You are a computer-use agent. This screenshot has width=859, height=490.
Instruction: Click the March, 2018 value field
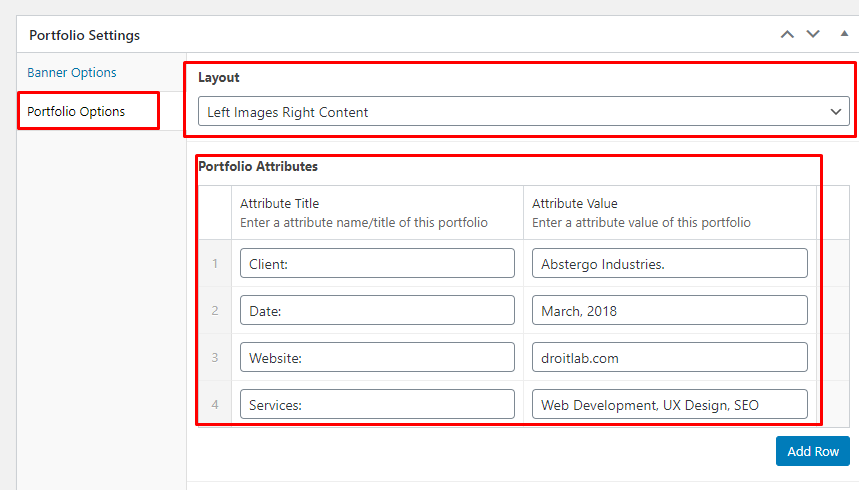(x=669, y=311)
